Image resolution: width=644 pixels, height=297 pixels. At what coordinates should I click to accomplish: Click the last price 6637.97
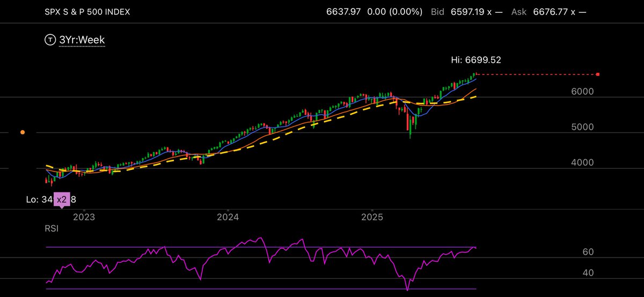pyautogui.click(x=343, y=11)
